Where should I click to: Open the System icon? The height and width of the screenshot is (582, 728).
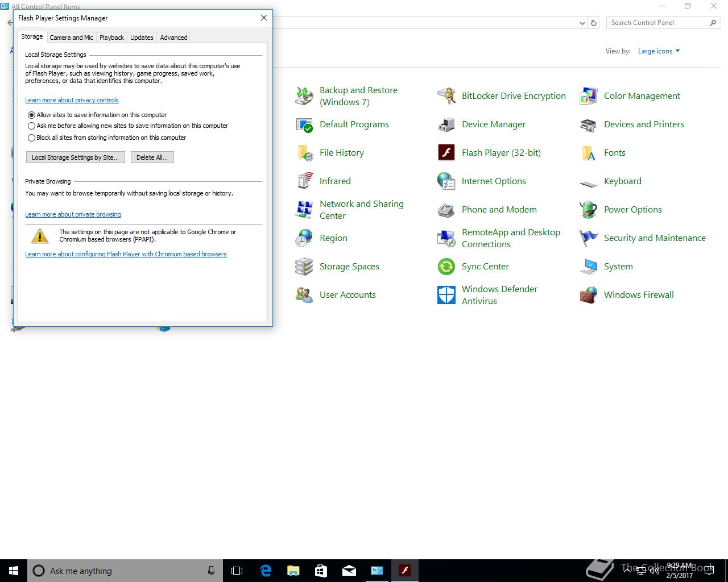pyautogui.click(x=589, y=267)
